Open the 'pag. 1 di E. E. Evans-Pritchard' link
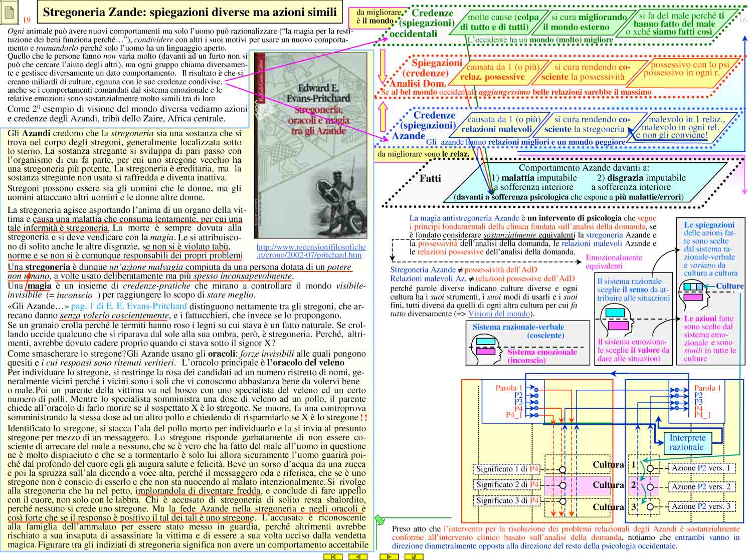The width and height of the screenshot is (752, 560). (x=129, y=306)
